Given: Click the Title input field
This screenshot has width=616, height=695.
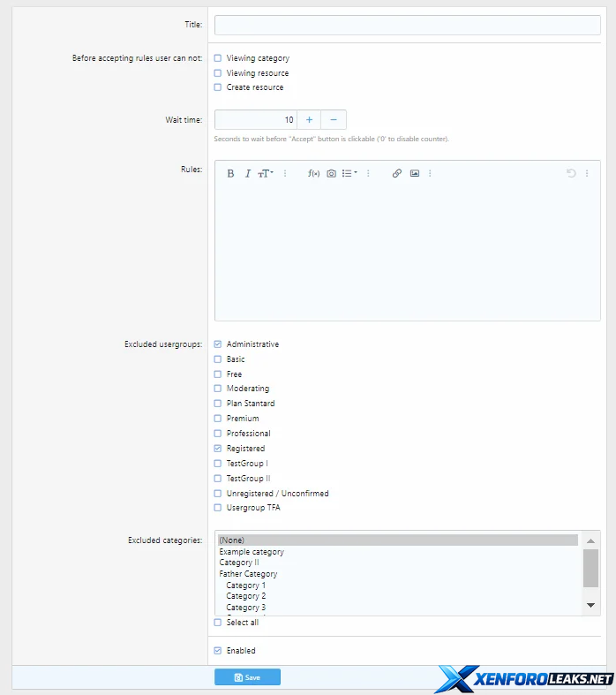Looking at the screenshot, I should [x=407, y=25].
